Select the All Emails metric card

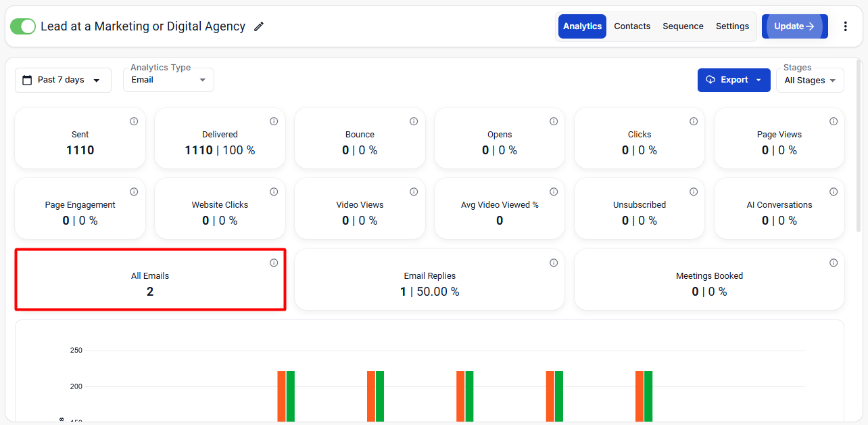[x=150, y=280]
